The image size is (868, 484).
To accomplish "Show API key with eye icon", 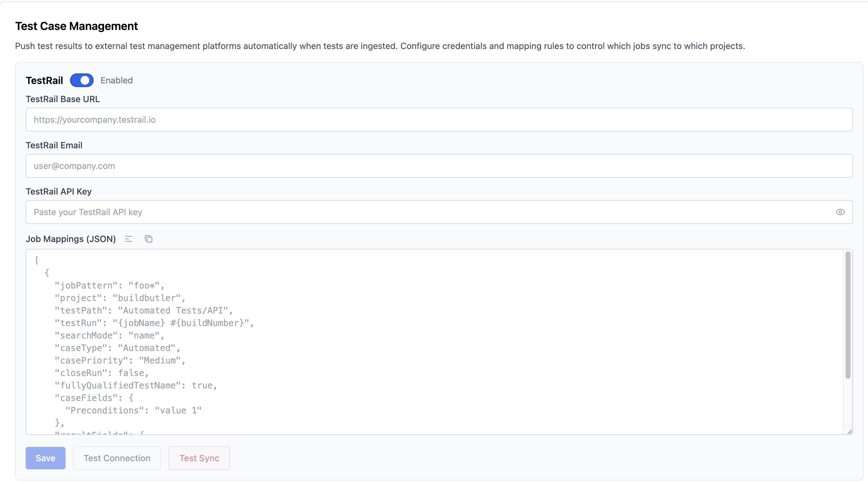I will tap(840, 212).
